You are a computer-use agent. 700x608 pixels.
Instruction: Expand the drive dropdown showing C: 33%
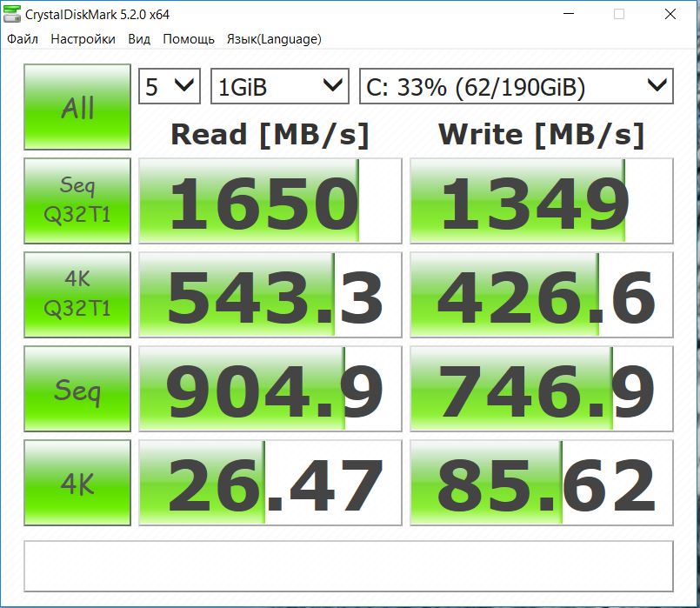click(516, 86)
